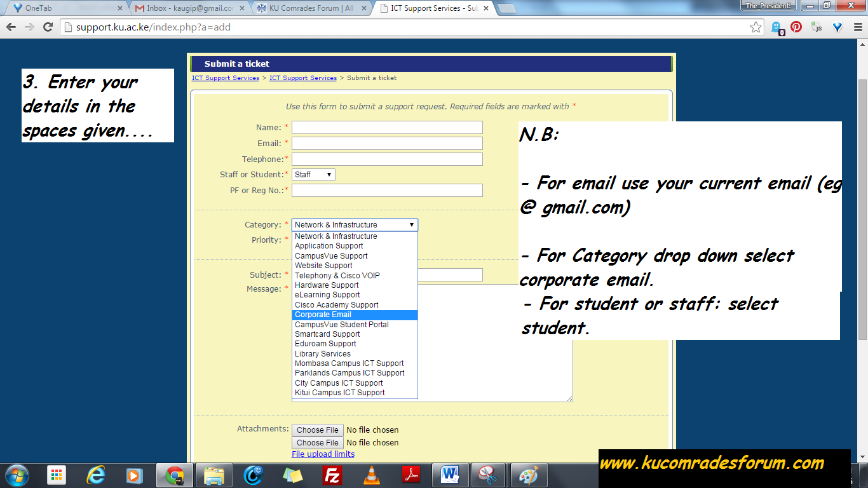Select Corporate Email in the category list
Image resolution: width=868 pixels, height=488 pixels.
tap(355, 315)
